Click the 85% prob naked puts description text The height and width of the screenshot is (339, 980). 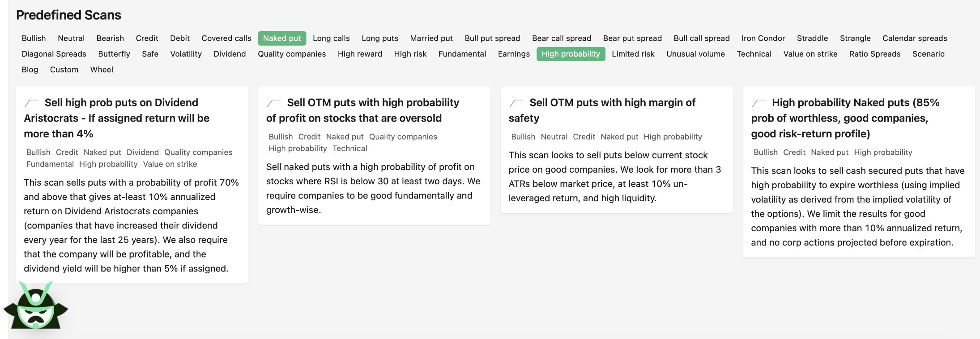click(x=857, y=207)
